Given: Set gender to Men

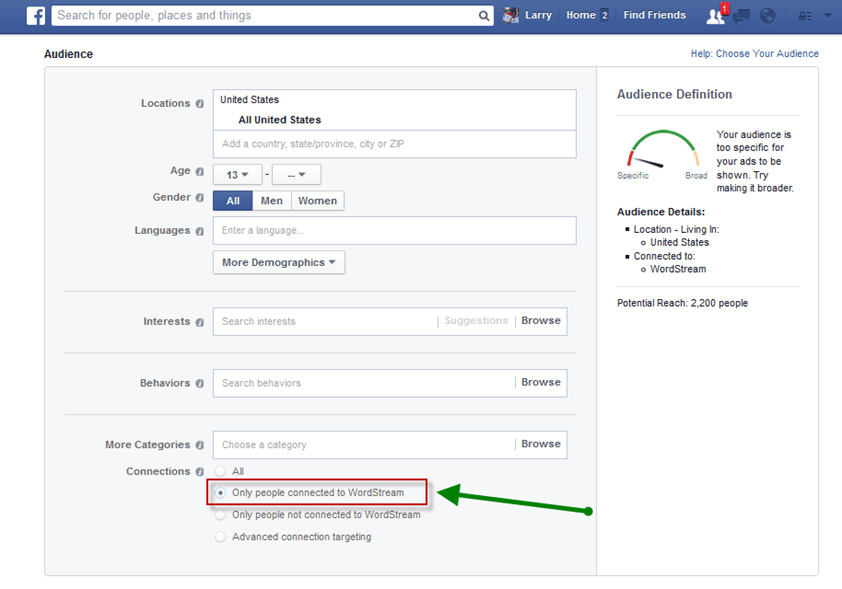Looking at the screenshot, I should (272, 201).
